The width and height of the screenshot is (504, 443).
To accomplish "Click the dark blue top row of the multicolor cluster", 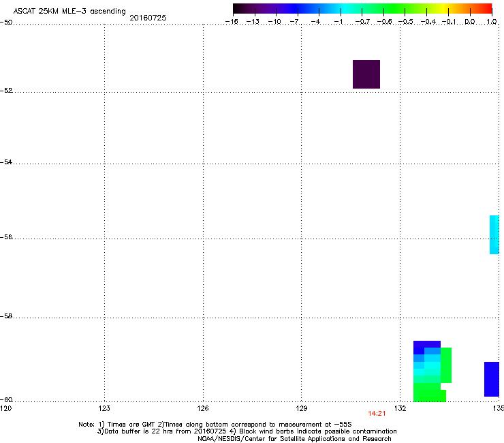I will [x=427, y=344].
